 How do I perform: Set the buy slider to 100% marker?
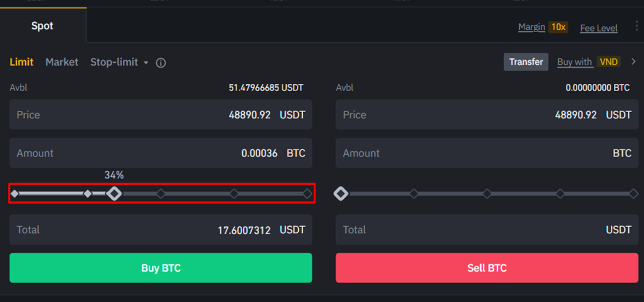click(x=307, y=193)
